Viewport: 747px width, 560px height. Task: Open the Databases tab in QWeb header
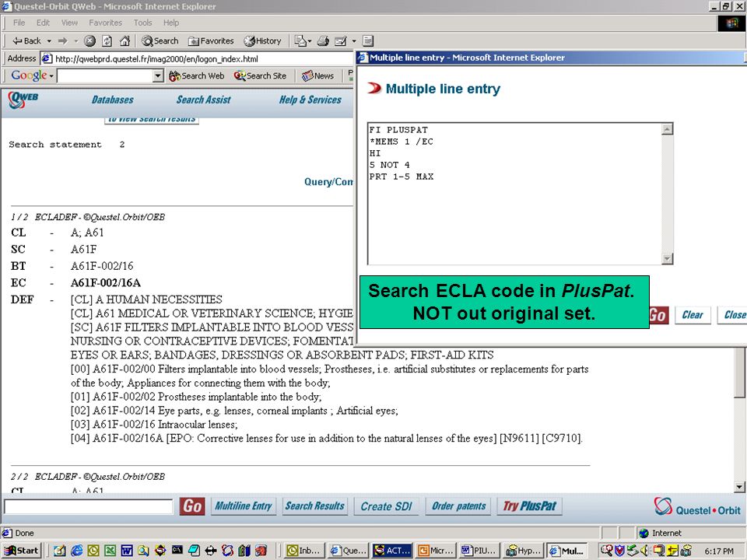tap(112, 100)
